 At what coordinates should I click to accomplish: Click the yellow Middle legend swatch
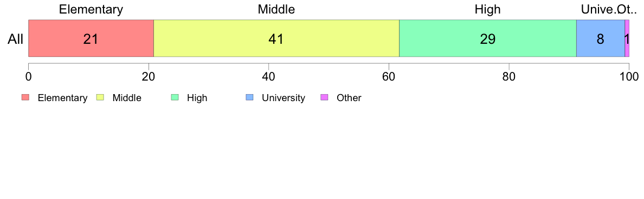100,97
